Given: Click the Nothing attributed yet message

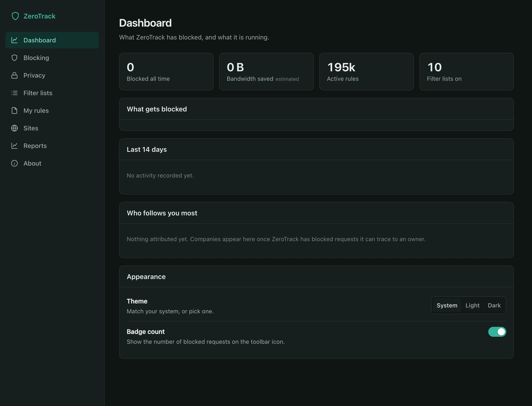Looking at the screenshot, I should [x=276, y=239].
